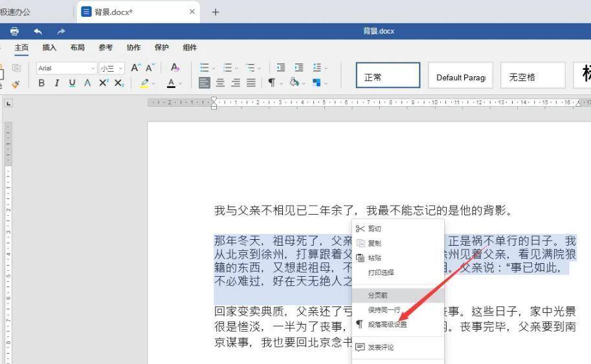This screenshot has height=364, width=591.
Task: Show nonprinting paragraph marks
Action: [x=271, y=83]
